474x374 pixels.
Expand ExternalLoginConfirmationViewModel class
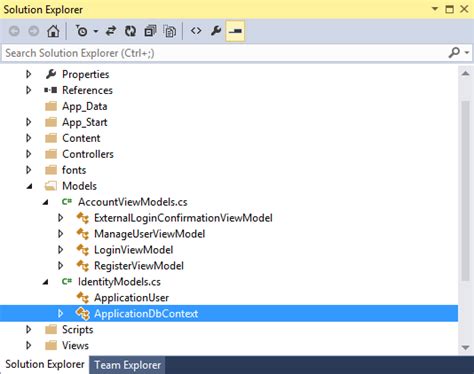(x=60, y=218)
